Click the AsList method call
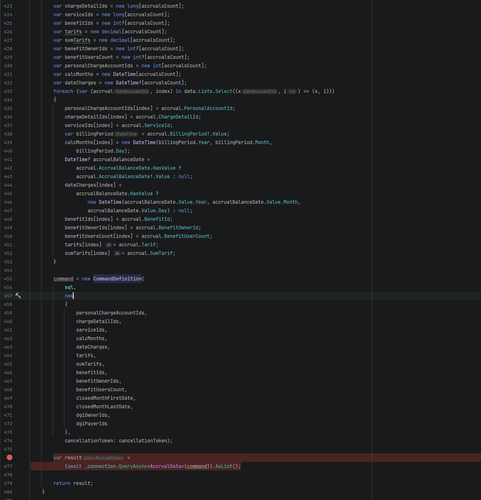The width and height of the screenshot is (481, 500). [224, 466]
